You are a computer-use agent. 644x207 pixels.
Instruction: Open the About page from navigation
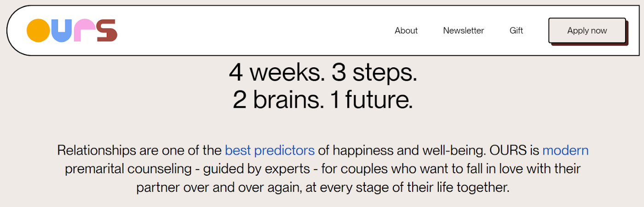click(x=406, y=31)
